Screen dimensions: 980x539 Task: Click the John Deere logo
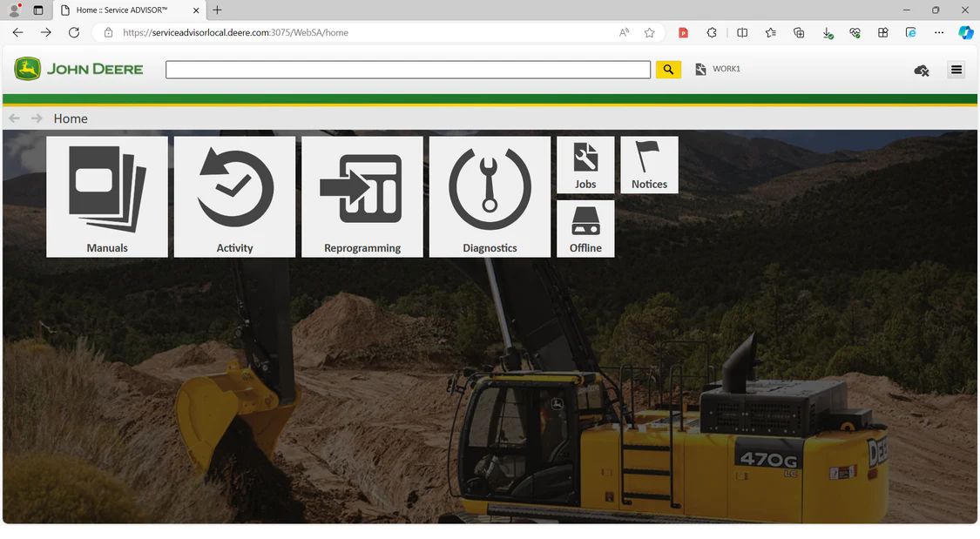point(78,69)
